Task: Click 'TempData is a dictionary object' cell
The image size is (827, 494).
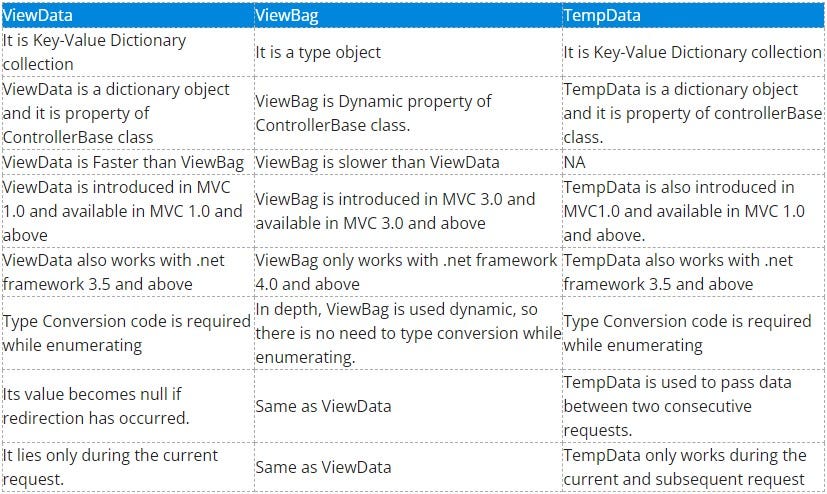Action: tap(693, 113)
